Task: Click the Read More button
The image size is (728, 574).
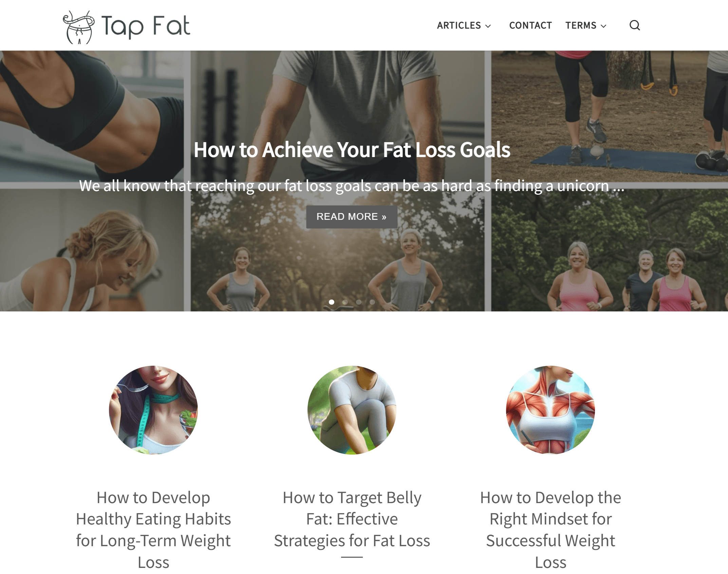Action: (352, 217)
